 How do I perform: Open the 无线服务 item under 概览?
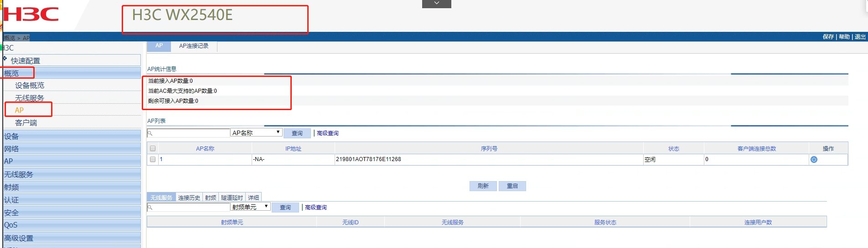(x=30, y=98)
